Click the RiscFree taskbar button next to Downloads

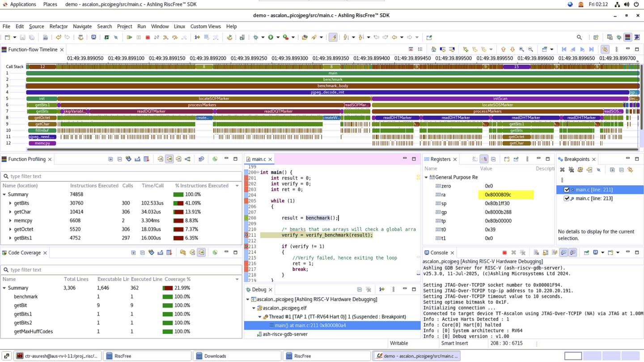point(302,356)
